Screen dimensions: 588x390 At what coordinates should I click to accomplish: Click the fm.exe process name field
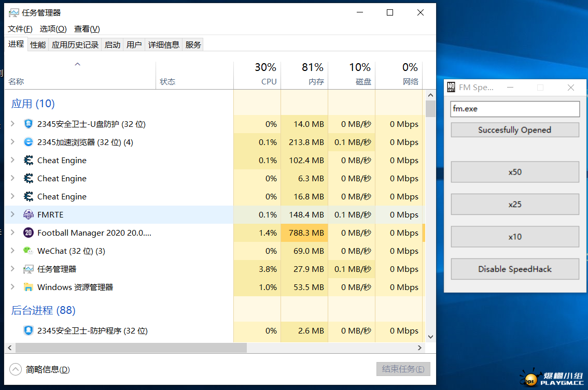(515, 109)
